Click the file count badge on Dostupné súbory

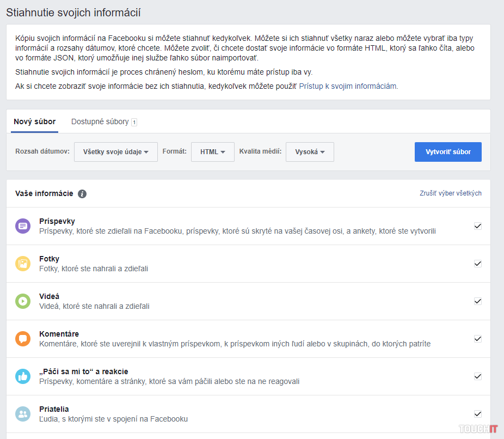(x=134, y=122)
